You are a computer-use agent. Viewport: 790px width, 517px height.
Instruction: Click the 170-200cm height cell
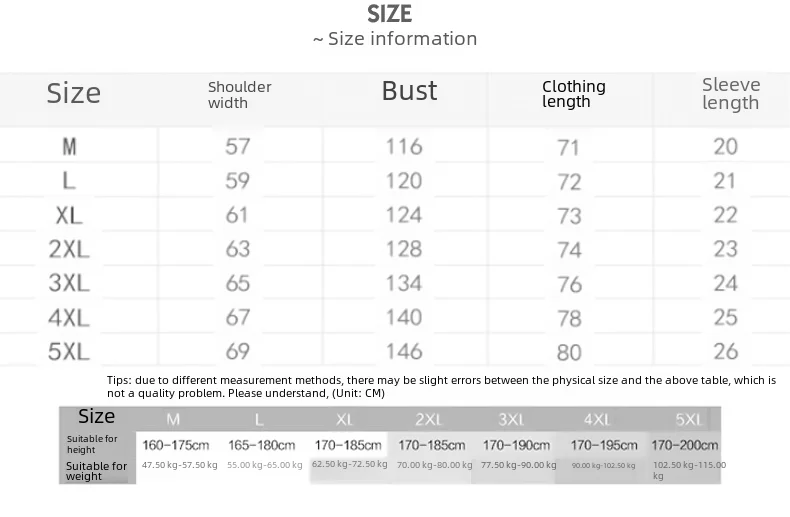[685, 445]
